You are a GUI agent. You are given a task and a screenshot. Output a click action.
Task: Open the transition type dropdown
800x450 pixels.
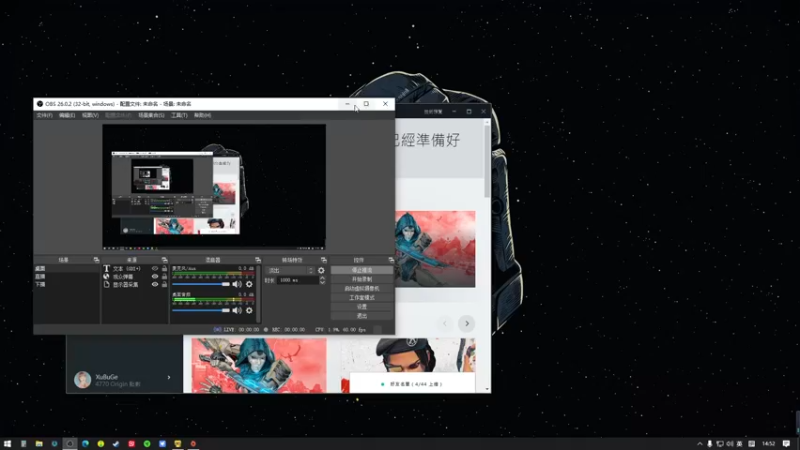pos(290,270)
